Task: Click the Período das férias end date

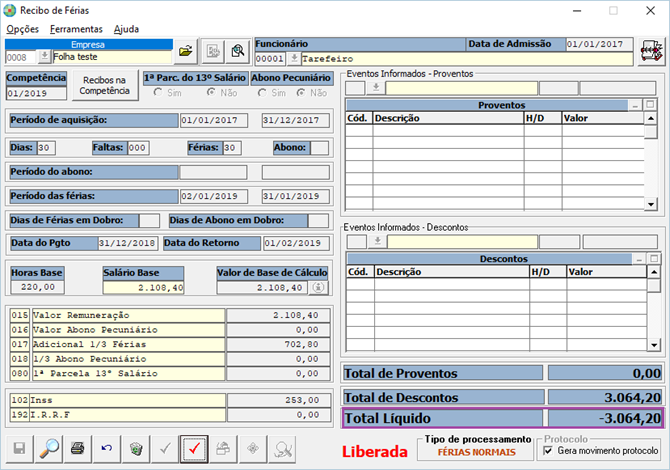Action: (x=296, y=196)
